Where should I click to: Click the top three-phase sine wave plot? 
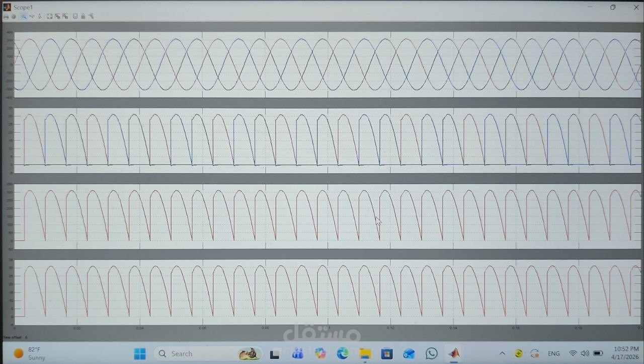point(329,64)
